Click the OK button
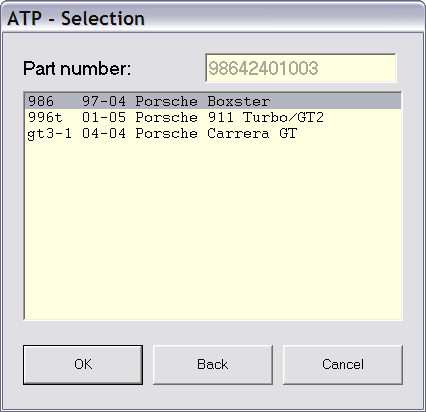This screenshot has height=412, width=426. coord(83,365)
